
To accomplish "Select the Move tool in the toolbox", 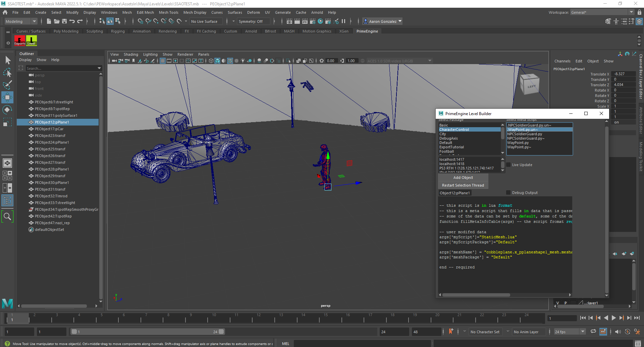I will point(7,98).
